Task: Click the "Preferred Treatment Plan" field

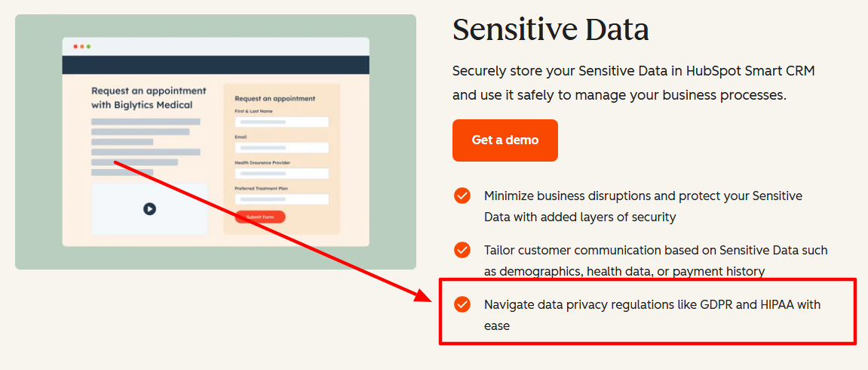Action: (281, 199)
